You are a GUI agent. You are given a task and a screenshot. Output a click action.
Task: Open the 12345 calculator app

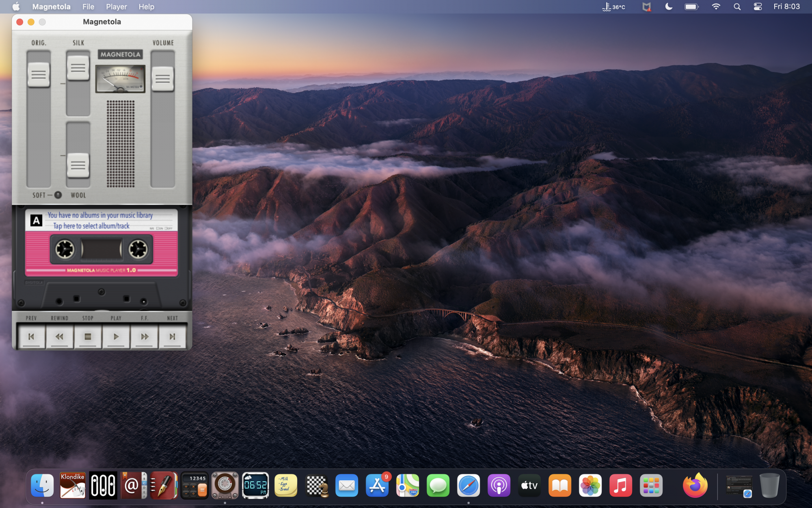(x=194, y=485)
